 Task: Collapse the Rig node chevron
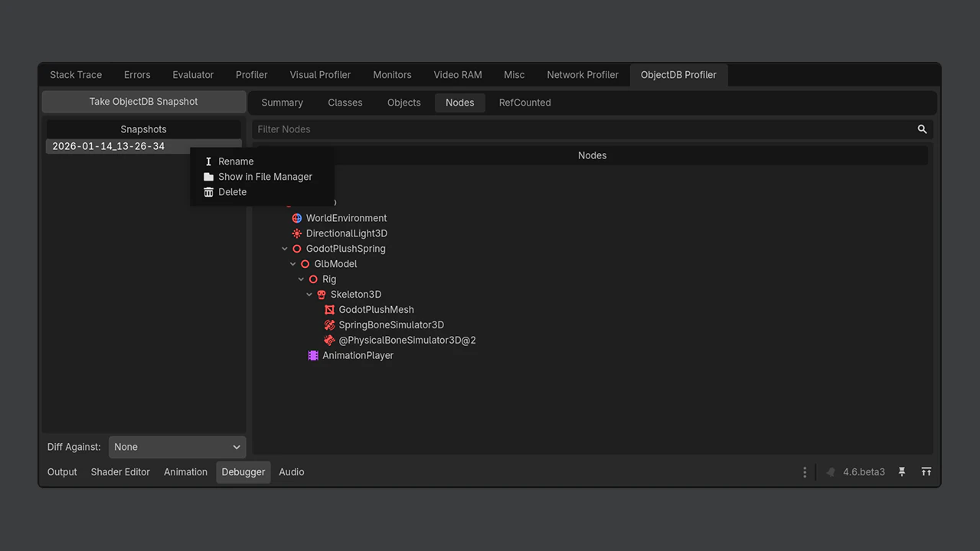(301, 279)
